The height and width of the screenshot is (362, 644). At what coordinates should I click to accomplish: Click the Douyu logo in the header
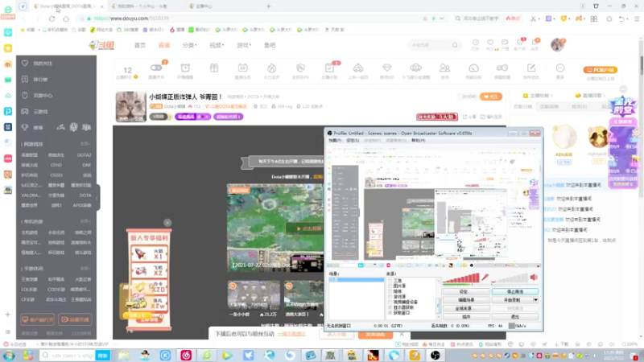(101, 45)
